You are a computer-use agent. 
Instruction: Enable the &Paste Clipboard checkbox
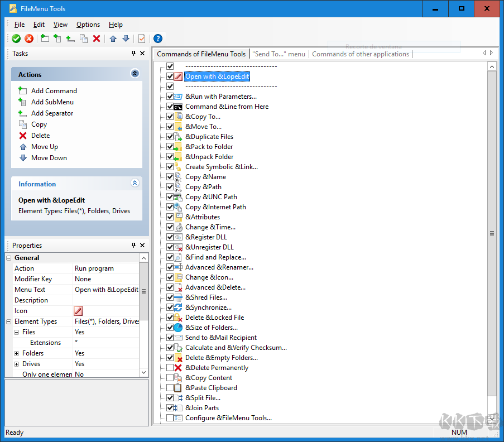point(170,388)
